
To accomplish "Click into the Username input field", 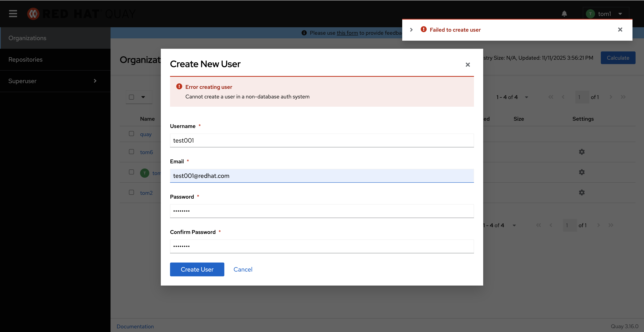I will tap(322, 140).
